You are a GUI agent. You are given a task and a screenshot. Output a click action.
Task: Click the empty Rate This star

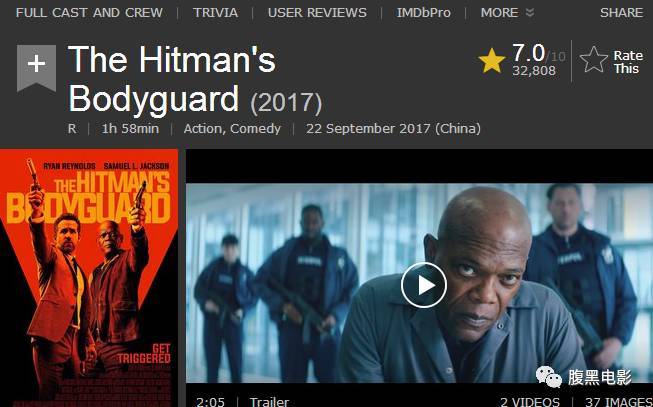[x=593, y=60]
